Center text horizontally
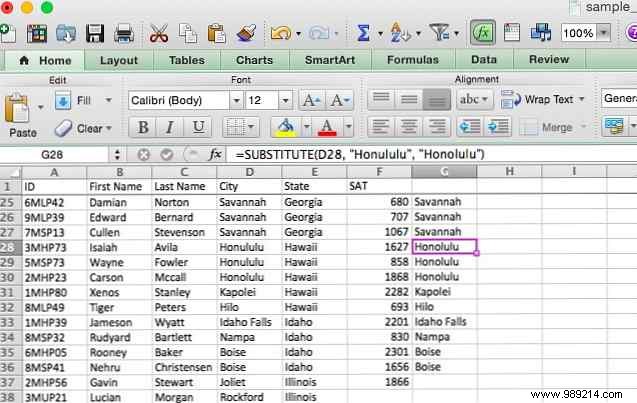Viewport: 637px width, 403px height. (x=409, y=128)
